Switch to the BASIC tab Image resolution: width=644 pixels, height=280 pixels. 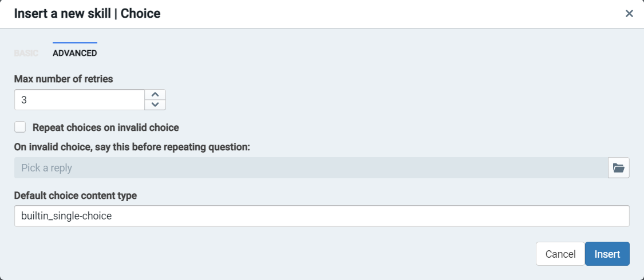[26, 53]
